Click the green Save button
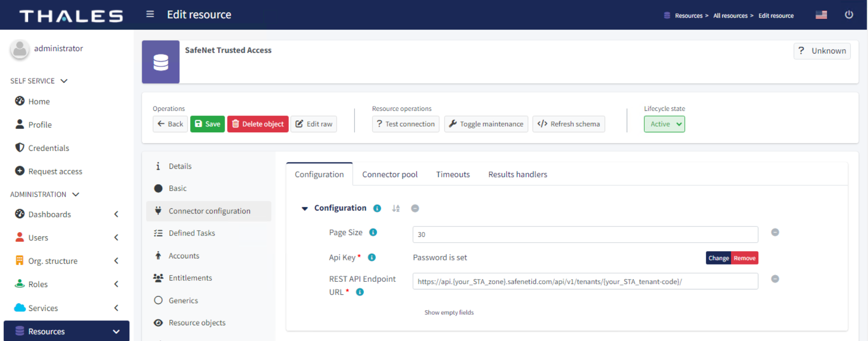Viewport: 868px width, 341px height. [207, 124]
